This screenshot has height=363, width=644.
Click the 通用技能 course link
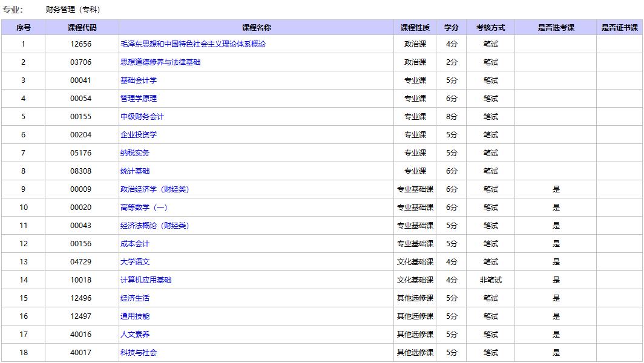(135, 316)
